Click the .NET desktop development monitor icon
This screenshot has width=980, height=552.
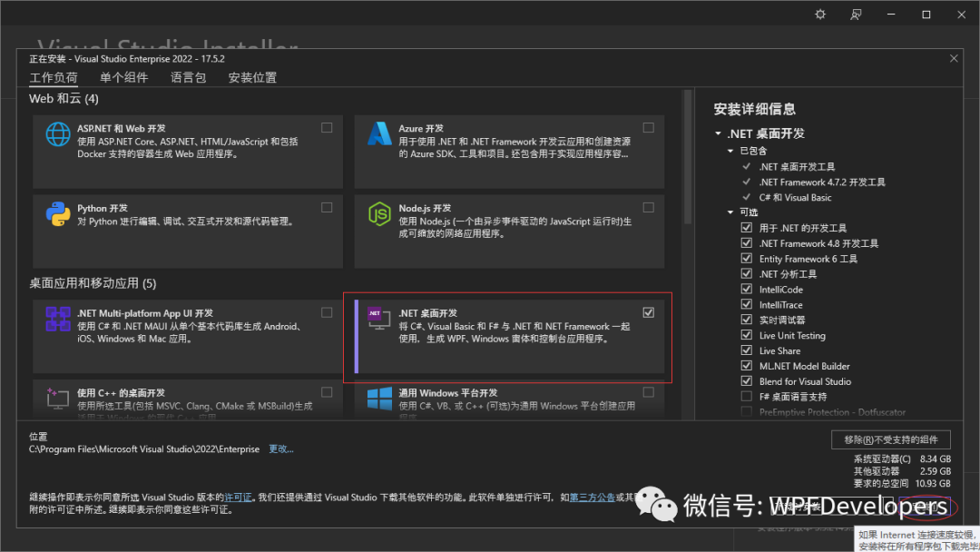click(x=379, y=319)
